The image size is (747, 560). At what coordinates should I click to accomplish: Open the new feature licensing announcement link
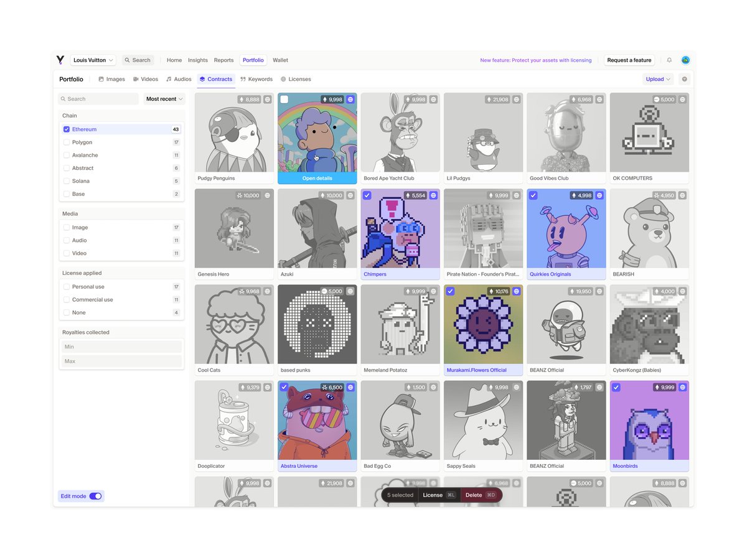536,60
